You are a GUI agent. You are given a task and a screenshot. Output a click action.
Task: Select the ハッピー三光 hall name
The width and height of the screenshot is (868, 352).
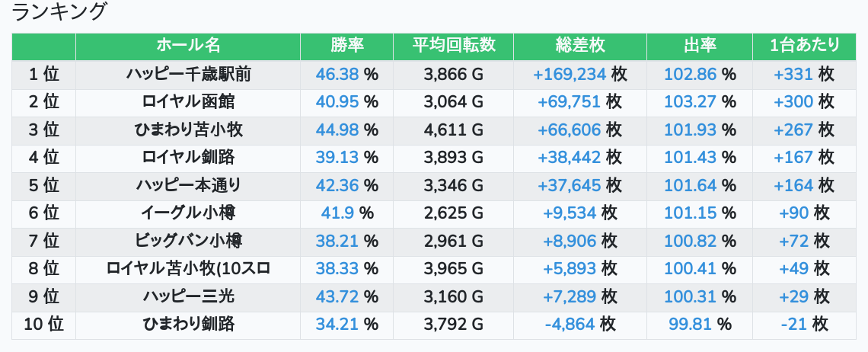click(188, 296)
